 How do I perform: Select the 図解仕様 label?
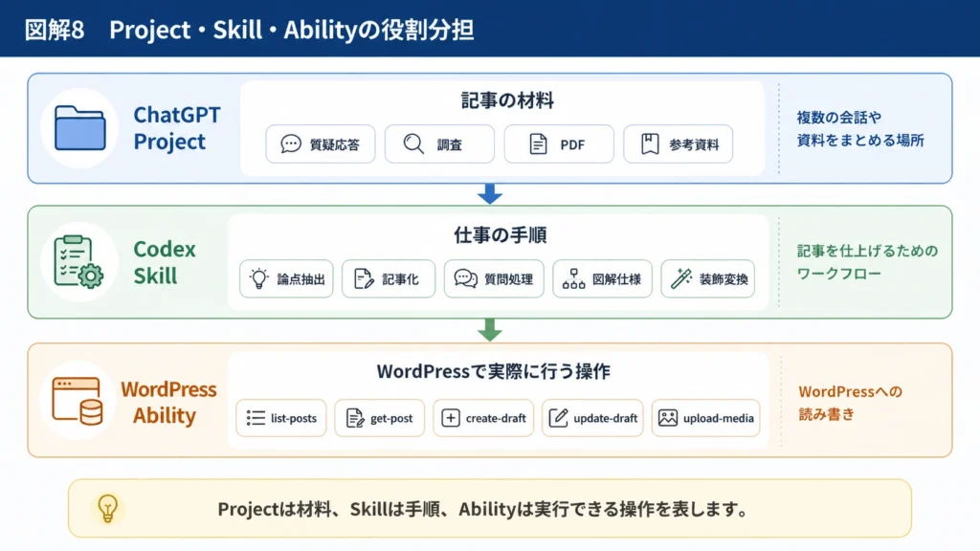click(x=617, y=279)
